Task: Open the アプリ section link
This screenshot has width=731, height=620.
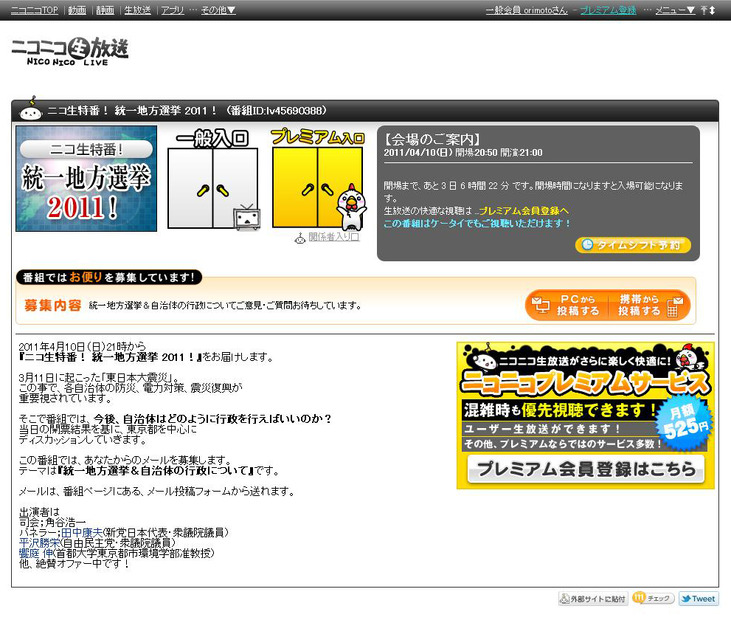Action: click(172, 10)
